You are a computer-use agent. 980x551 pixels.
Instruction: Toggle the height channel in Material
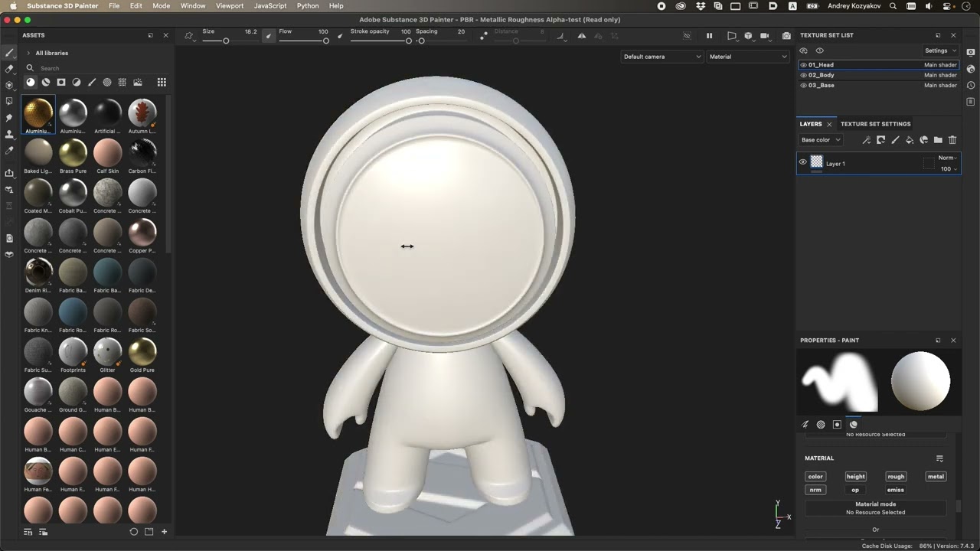pyautogui.click(x=856, y=477)
